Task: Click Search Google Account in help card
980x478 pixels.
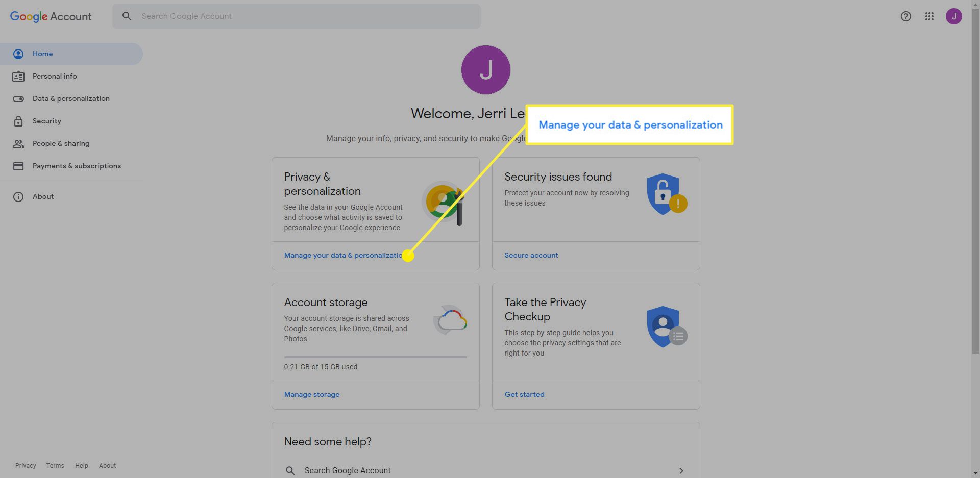Action: point(348,470)
